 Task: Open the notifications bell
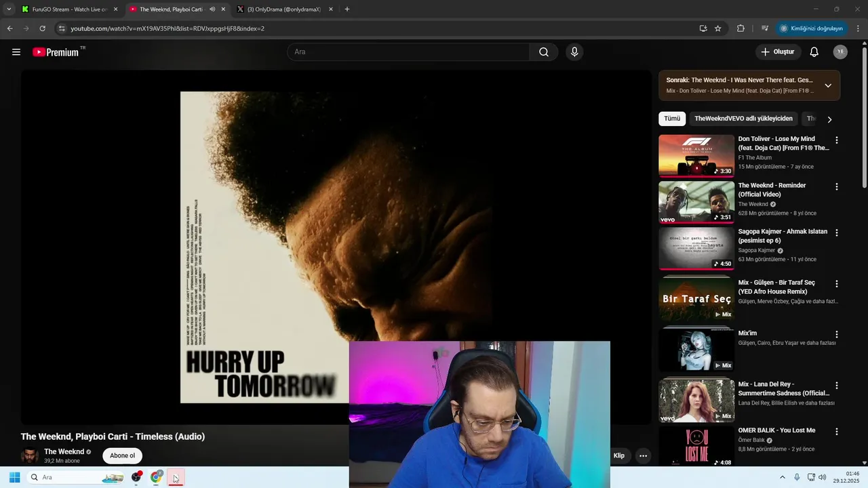pos(814,52)
